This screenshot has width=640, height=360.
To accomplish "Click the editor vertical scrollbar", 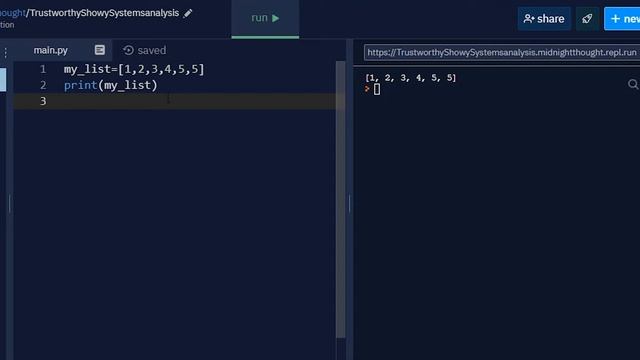I will click(x=340, y=199).
